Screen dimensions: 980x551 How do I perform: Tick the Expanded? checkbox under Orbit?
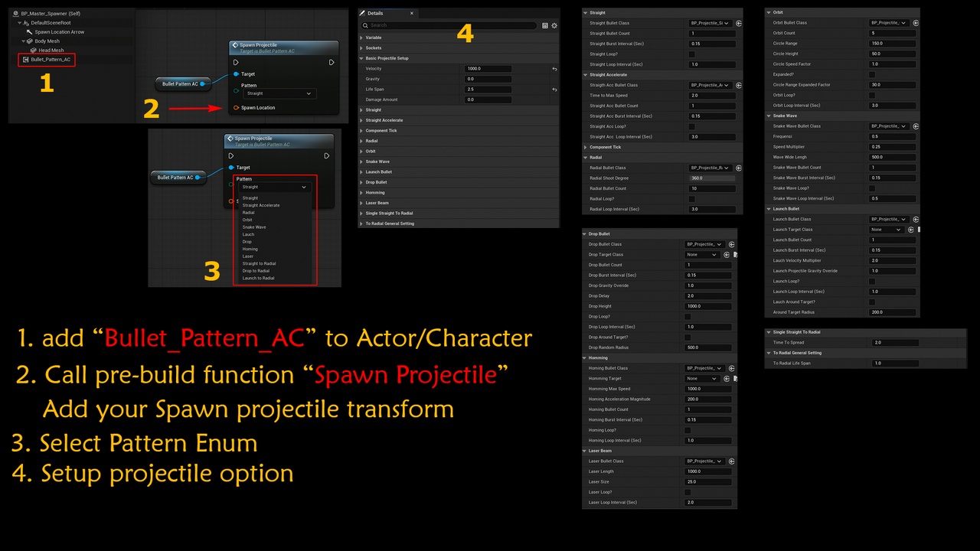click(x=872, y=74)
